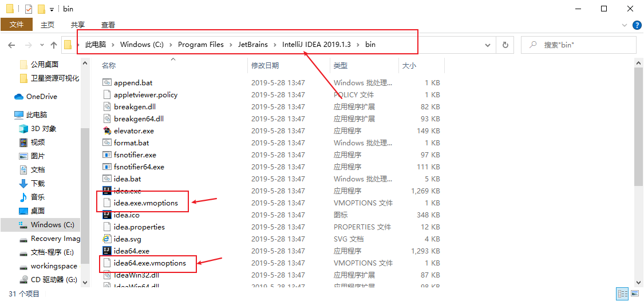Click the JetBrains breadcrumb segment
The image size is (644, 301).
[252, 45]
